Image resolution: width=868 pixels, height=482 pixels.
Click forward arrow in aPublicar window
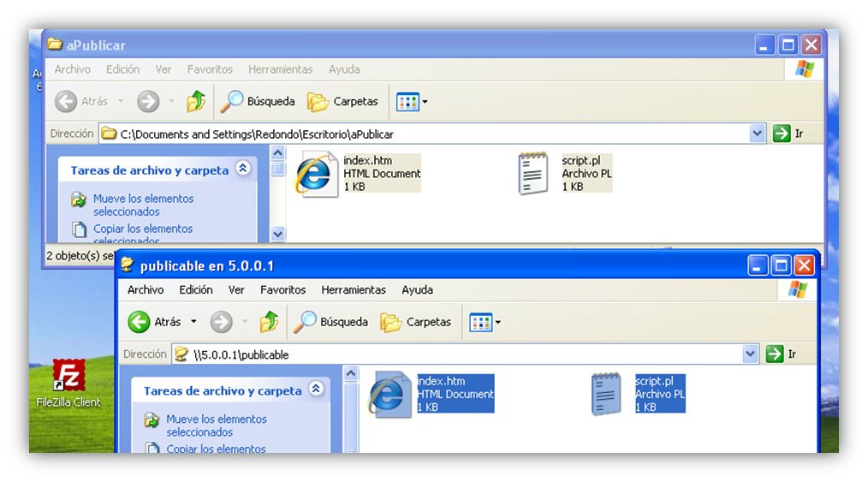[x=148, y=101]
